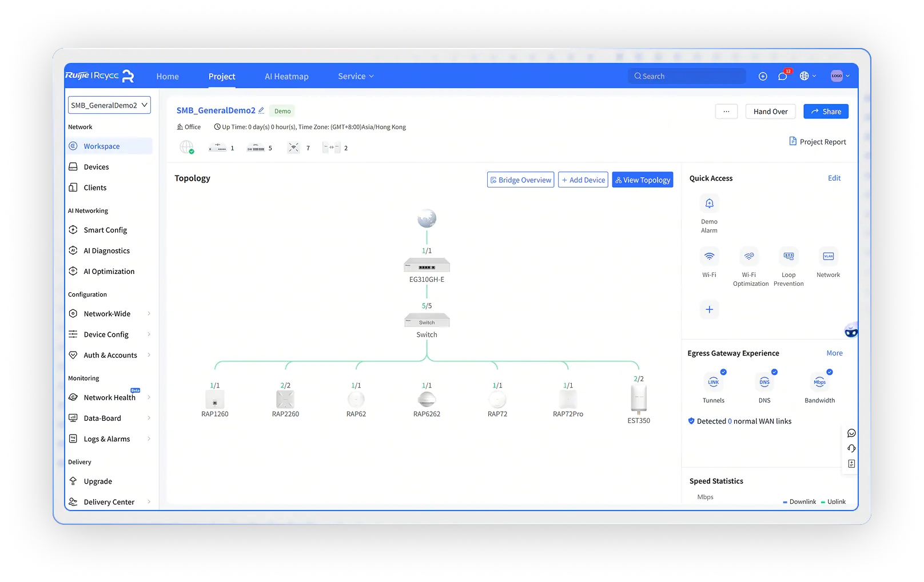Screen dimensions: 924x582
Task: Open the Project Report link
Action: (x=818, y=142)
